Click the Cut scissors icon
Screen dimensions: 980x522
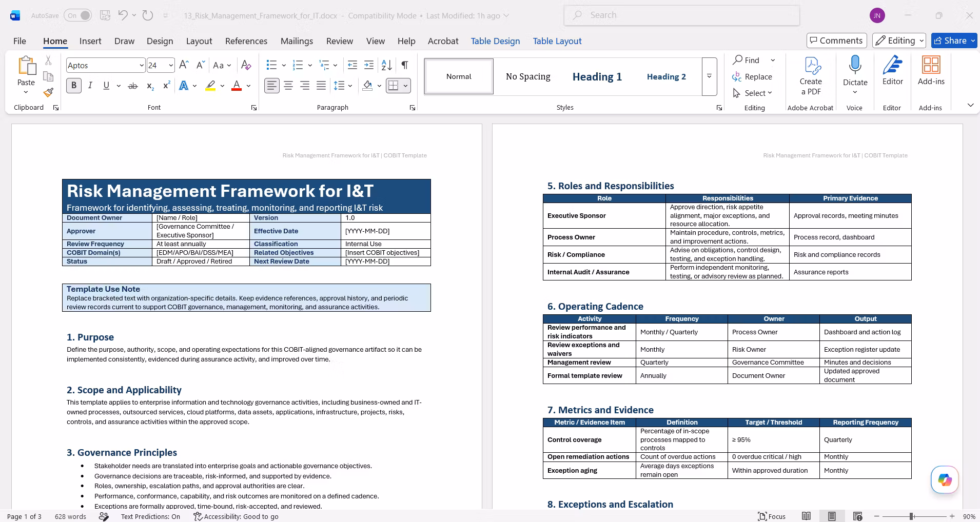click(48, 61)
